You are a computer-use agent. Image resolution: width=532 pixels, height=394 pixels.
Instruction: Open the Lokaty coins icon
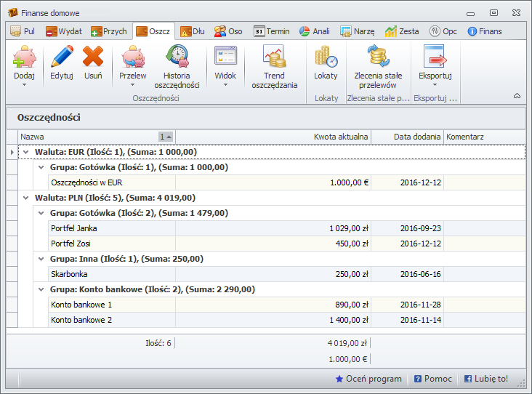click(326, 57)
